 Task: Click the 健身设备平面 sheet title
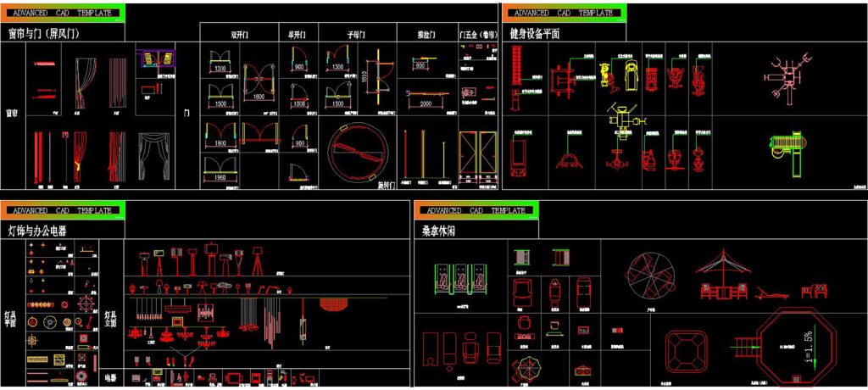point(534,33)
